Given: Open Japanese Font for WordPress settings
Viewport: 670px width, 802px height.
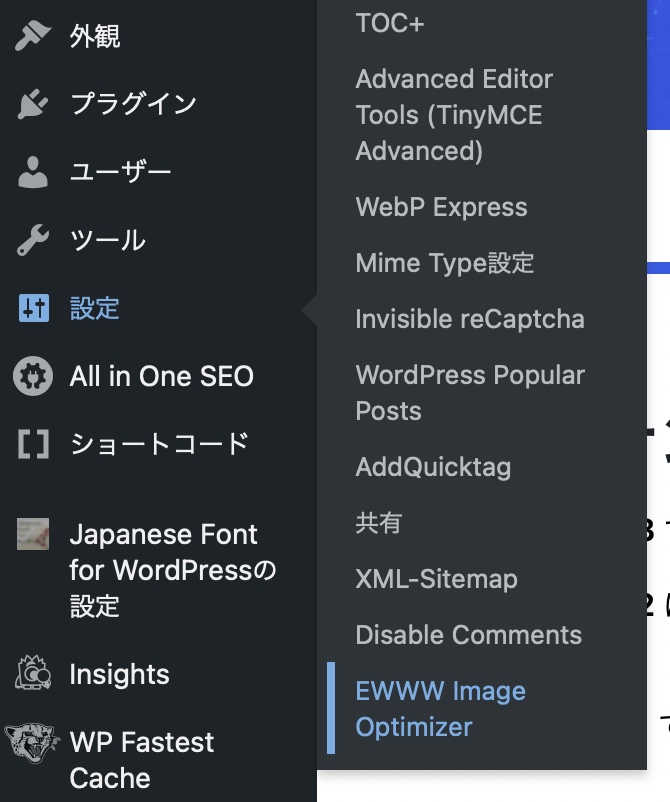Looking at the screenshot, I should point(173,570).
